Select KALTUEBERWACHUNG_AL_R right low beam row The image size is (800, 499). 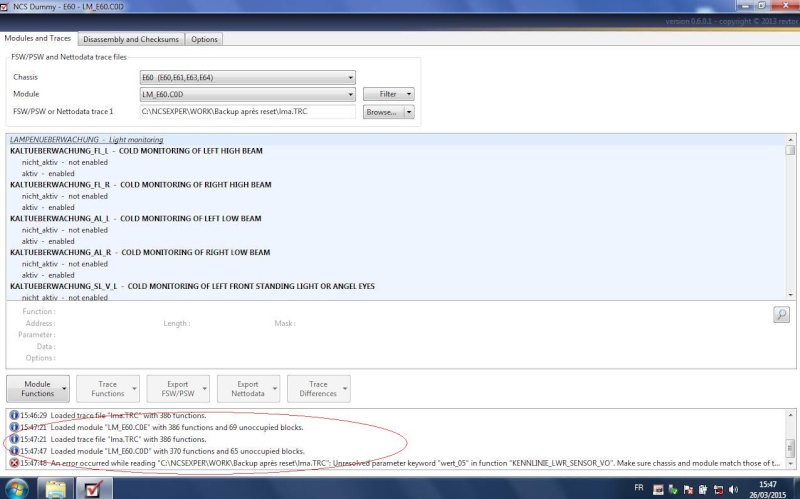coord(140,253)
